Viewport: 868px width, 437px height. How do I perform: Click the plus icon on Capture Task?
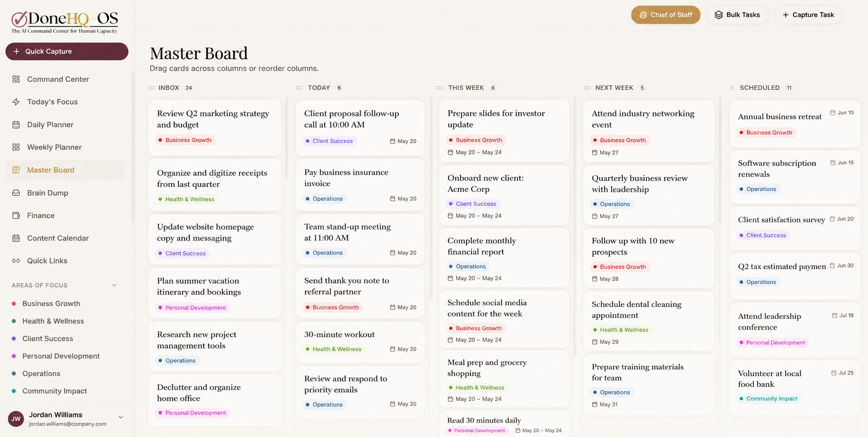click(785, 15)
